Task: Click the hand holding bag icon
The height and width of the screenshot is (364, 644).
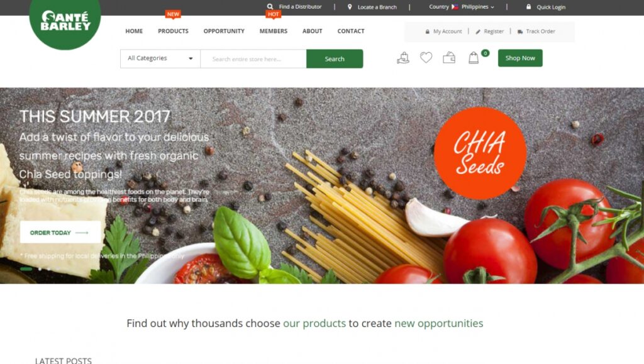Action: point(403,58)
